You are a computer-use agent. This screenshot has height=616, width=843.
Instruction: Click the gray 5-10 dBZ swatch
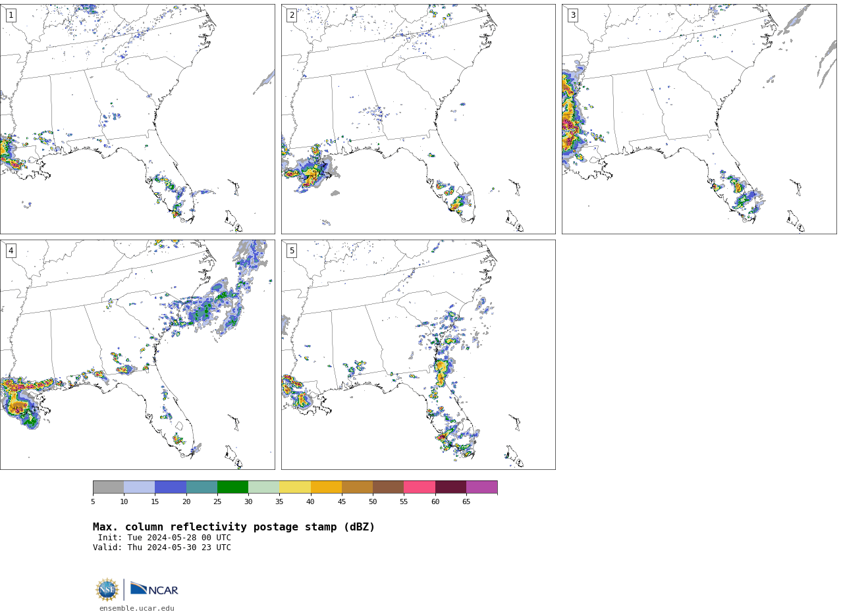click(x=109, y=487)
